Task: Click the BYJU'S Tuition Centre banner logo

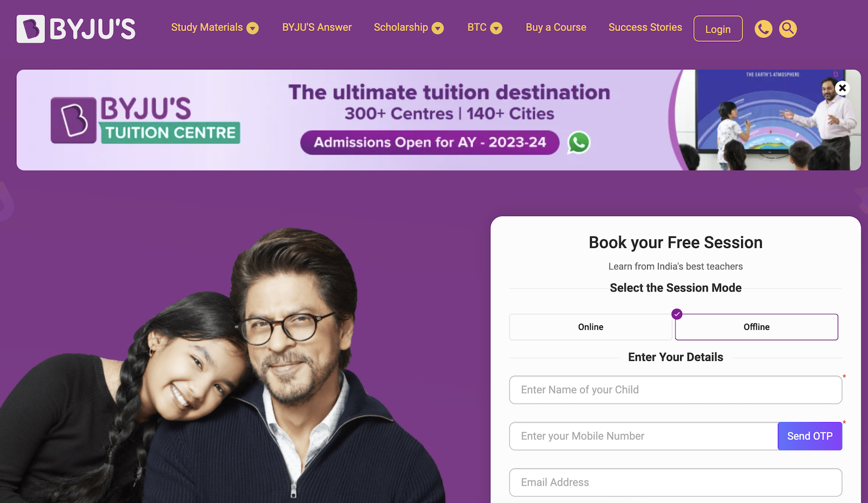Action: tap(145, 120)
